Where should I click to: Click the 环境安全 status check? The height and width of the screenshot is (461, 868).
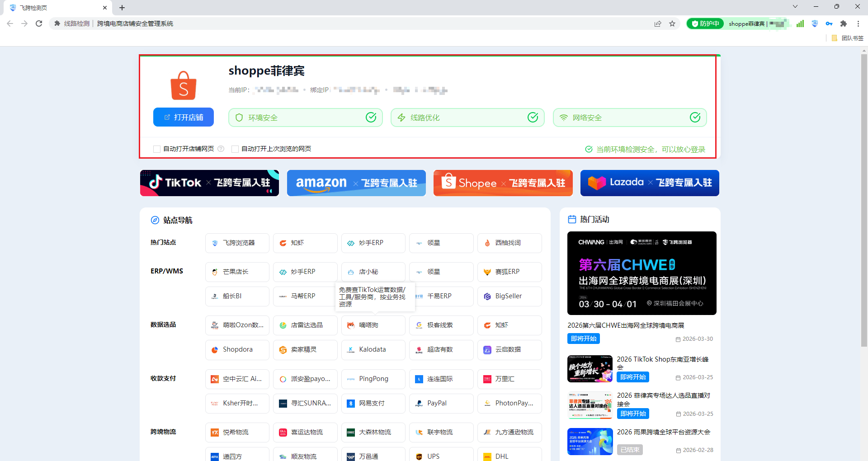tap(305, 118)
